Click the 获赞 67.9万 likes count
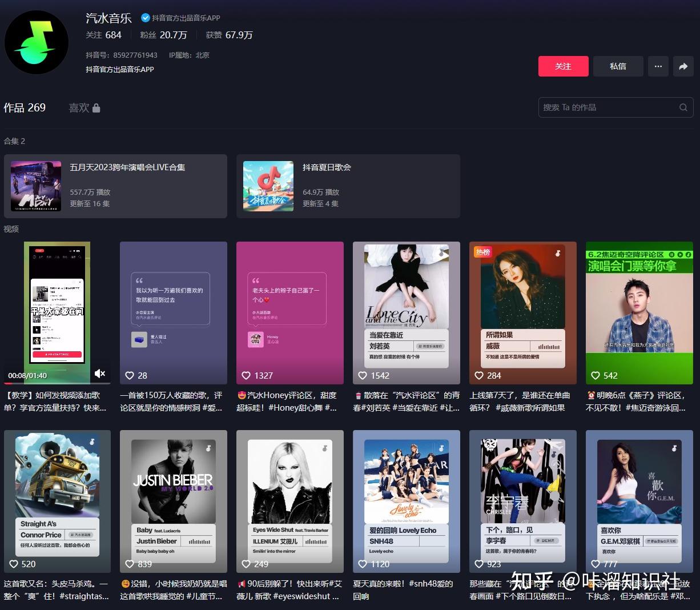Viewport: 700px width, 610px height. point(229,35)
